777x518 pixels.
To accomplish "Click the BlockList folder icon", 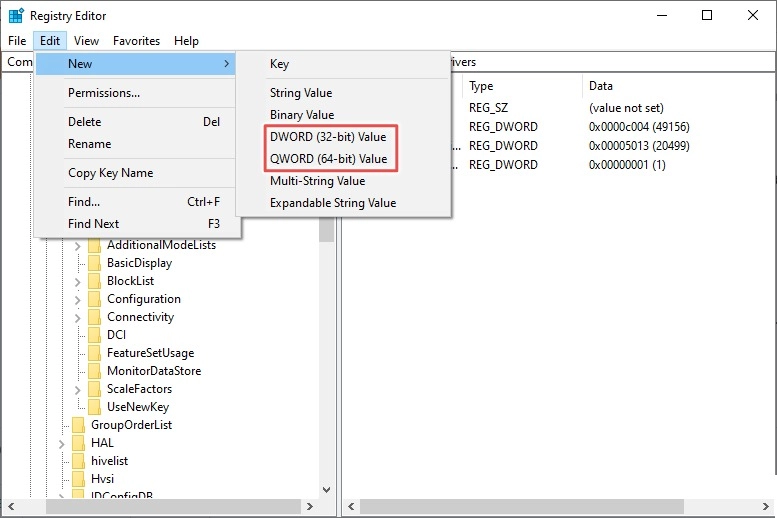I will click(95, 281).
